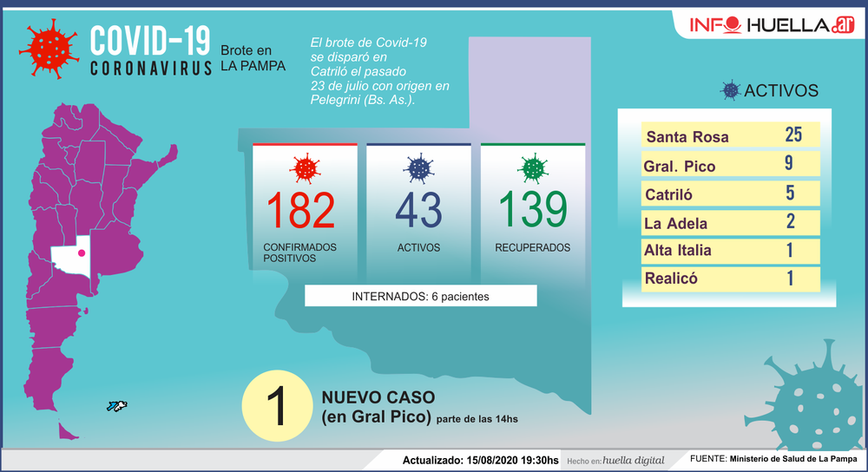Select the Realicó row in the table
This screenshot has height=472, width=868.
tap(729, 279)
